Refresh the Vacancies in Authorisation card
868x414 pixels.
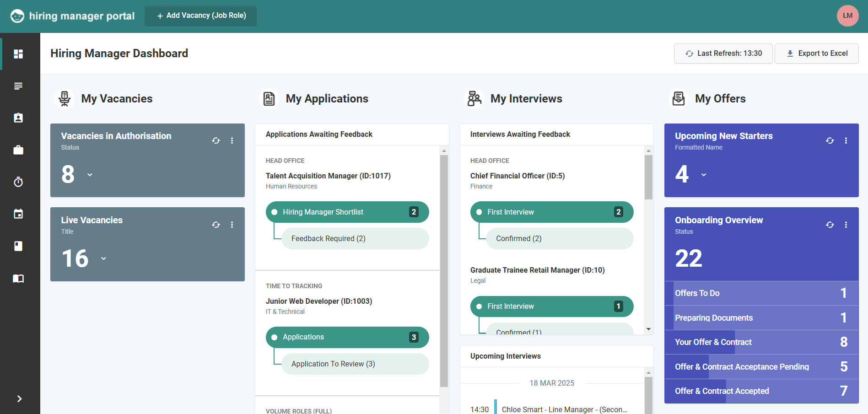point(216,140)
